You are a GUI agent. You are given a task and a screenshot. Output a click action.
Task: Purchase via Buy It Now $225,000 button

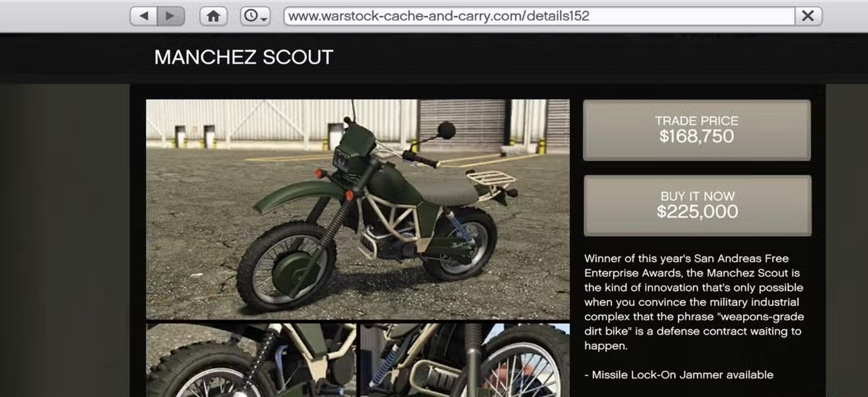click(697, 205)
